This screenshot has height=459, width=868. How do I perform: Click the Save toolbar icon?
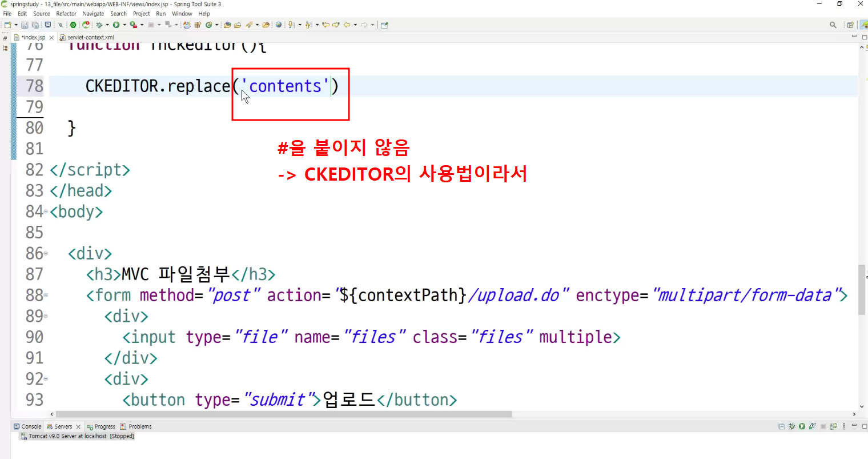tap(25, 25)
